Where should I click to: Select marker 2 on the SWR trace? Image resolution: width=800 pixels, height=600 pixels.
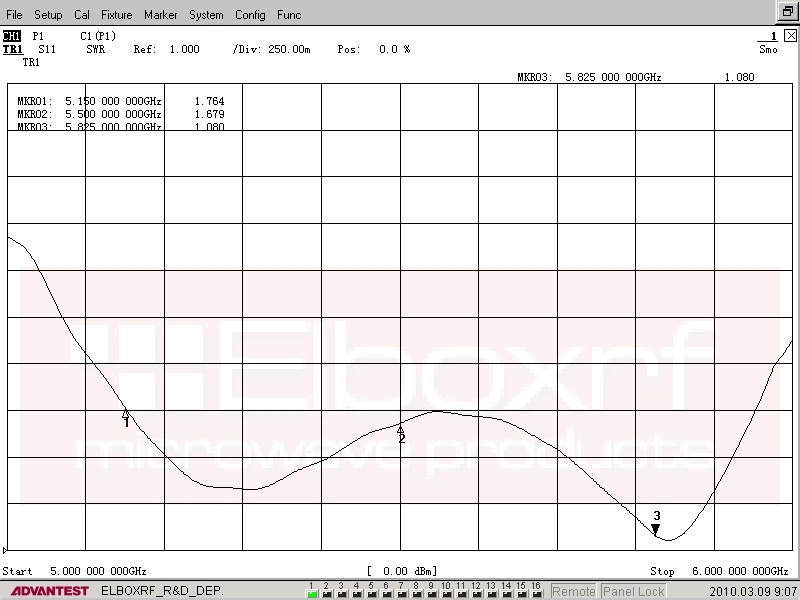(x=401, y=429)
